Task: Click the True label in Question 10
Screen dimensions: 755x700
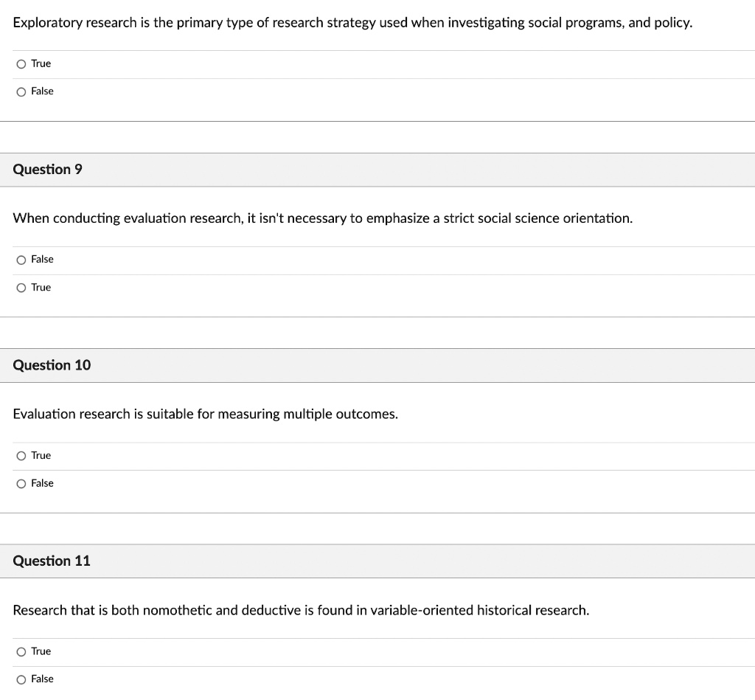Action: click(x=41, y=455)
